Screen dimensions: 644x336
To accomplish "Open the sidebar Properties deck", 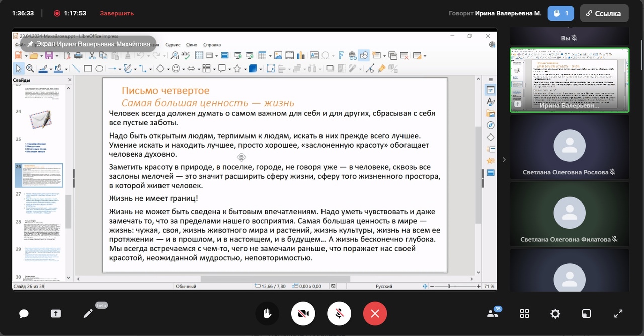I will coord(491,90).
